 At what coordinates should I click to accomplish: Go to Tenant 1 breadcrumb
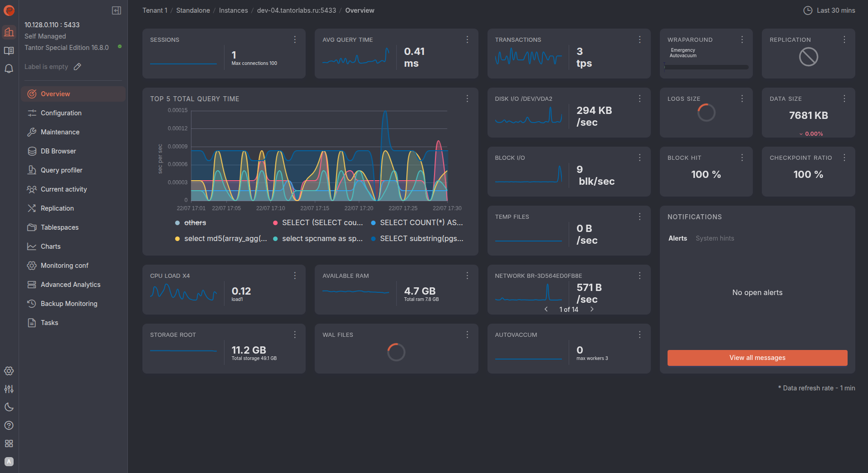[x=155, y=10]
